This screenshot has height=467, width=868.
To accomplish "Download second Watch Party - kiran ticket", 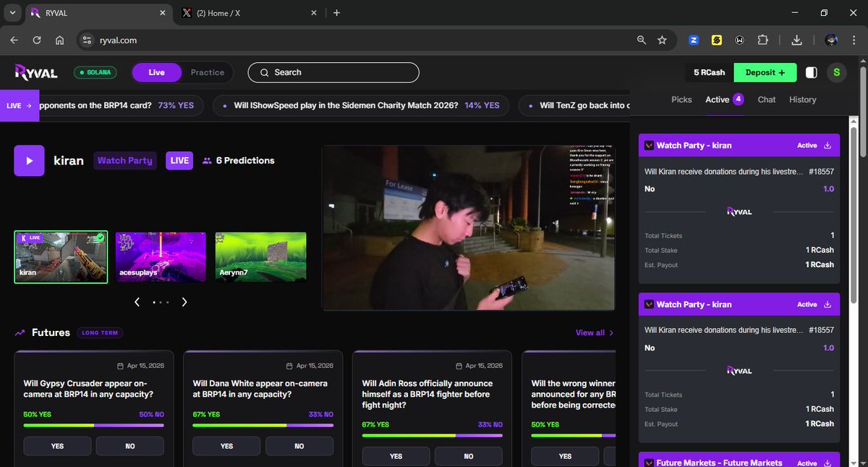I will tap(827, 305).
